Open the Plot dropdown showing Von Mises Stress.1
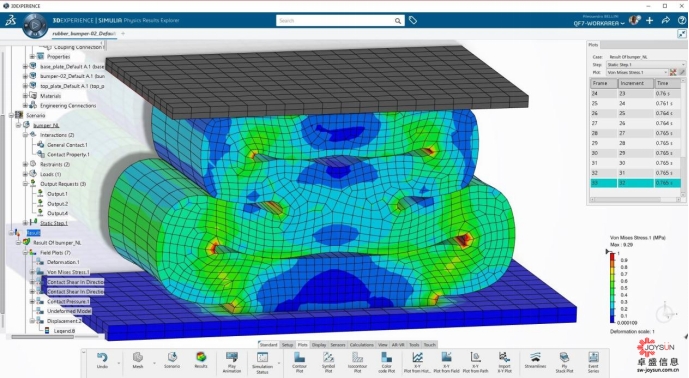This screenshot has width=689, height=378. click(x=637, y=72)
